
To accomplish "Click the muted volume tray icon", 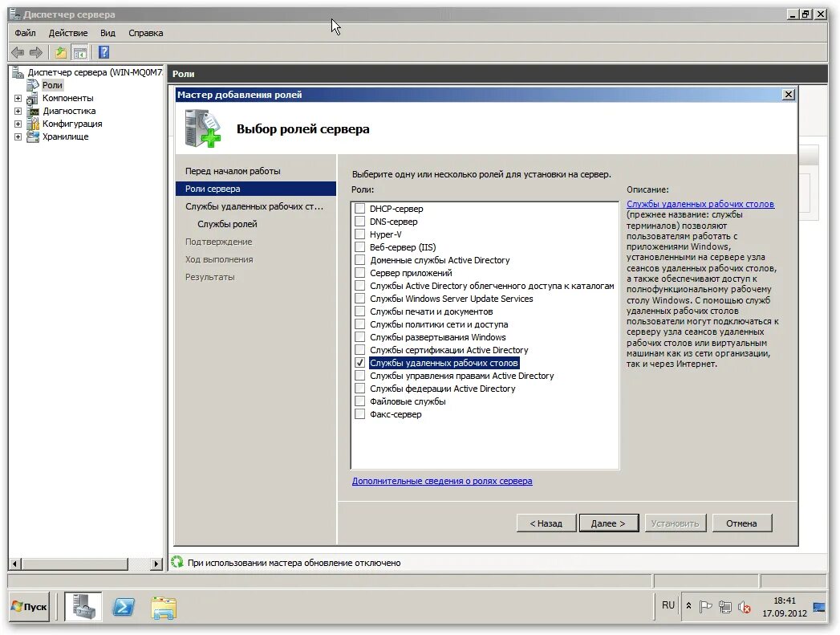I will (744, 607).
